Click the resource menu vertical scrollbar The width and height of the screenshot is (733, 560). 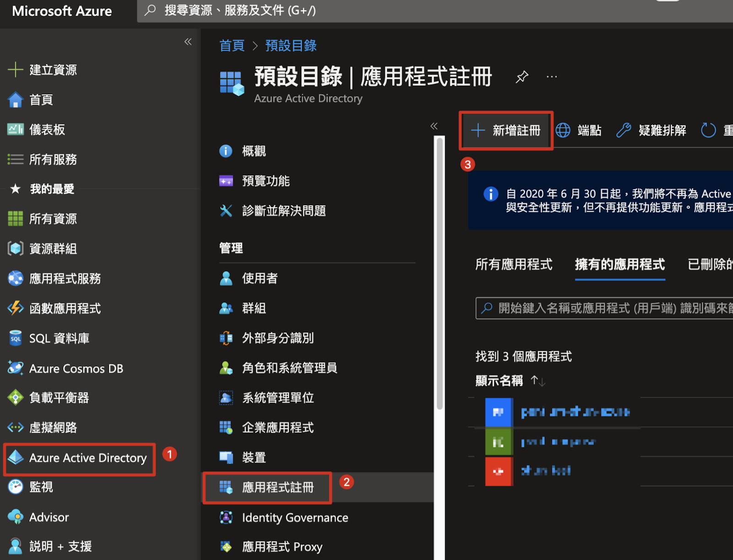point(440,275)
